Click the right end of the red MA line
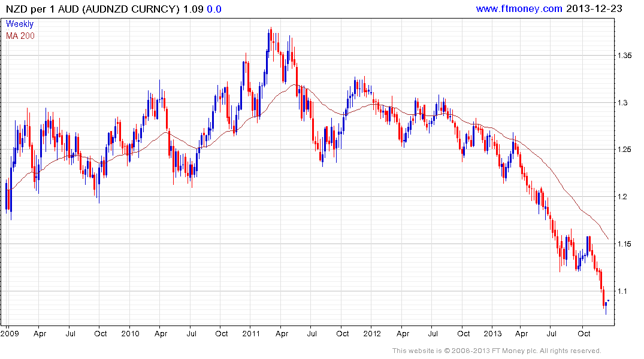The image size is (644, 359). 608,239
